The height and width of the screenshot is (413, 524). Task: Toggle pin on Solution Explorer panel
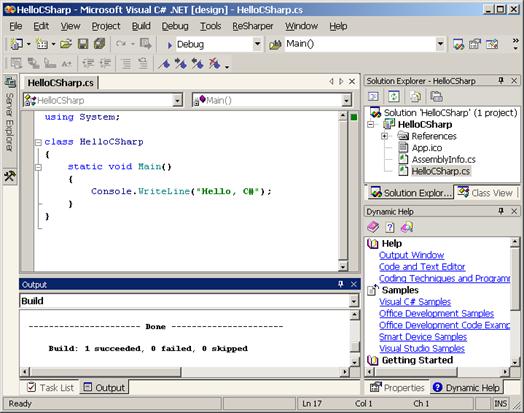(501, 81)
